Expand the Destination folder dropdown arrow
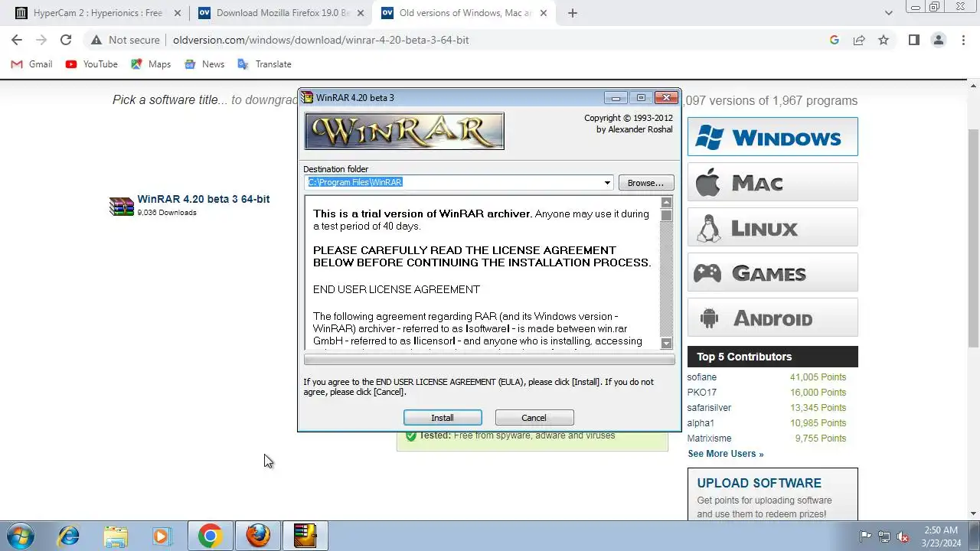The image size is (980, 551). click(607, 183)
